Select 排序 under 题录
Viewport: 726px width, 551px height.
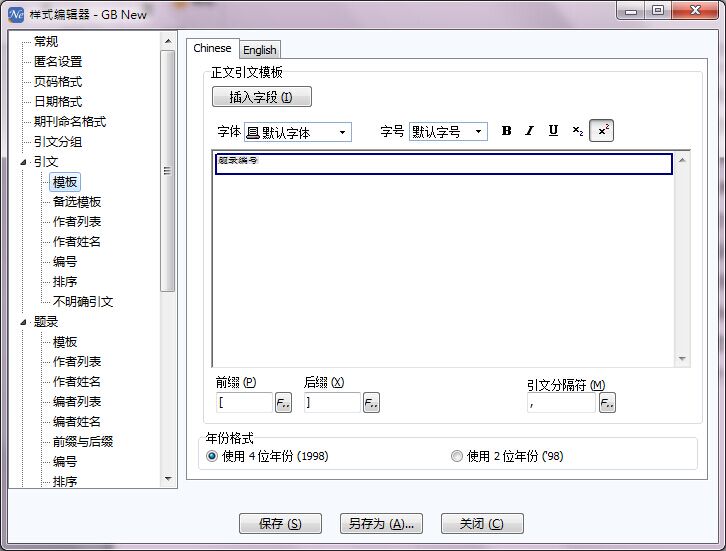coord(65,482)
